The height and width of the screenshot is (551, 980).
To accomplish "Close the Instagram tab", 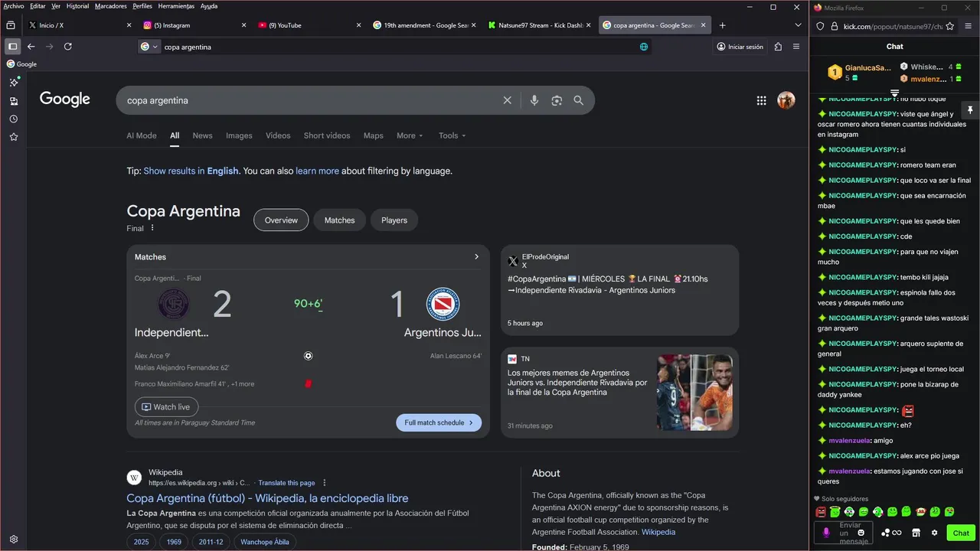I will click(x=244, y=25).
